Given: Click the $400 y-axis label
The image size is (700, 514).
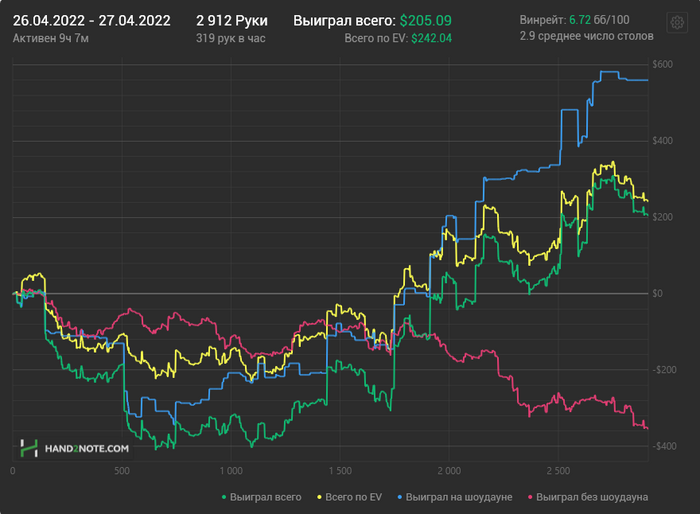Looking at the screenshot, I should (662, 141).
